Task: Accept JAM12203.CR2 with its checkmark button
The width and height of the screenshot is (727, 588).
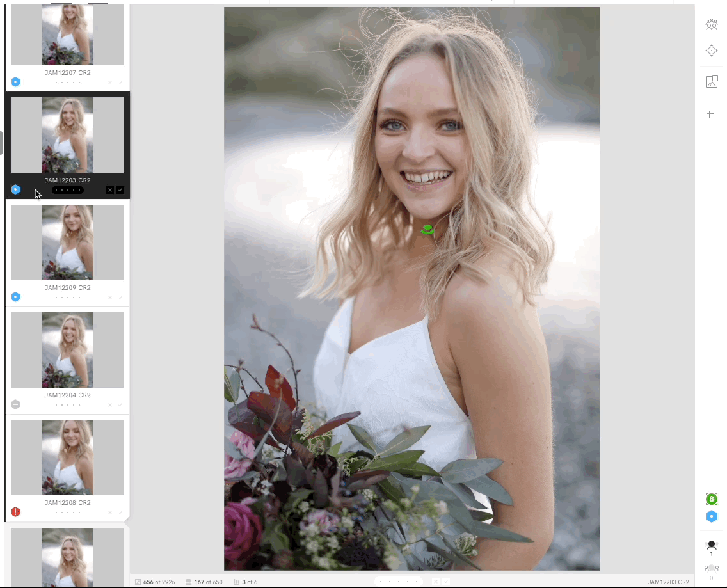Action: (x=120, y=189)
